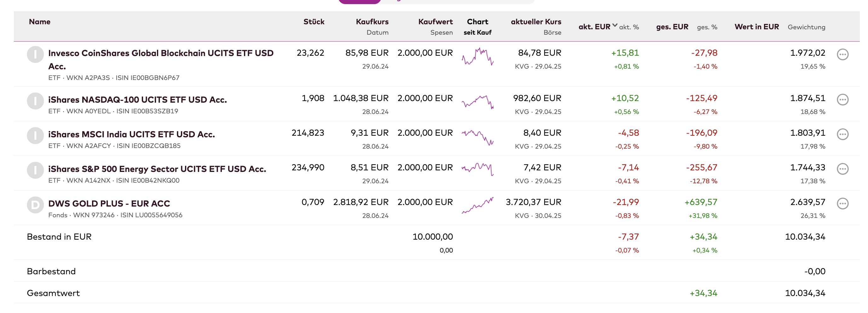
Task: Open iShares NASDAQ-100 UCITS ETF link
Action: 137,100
